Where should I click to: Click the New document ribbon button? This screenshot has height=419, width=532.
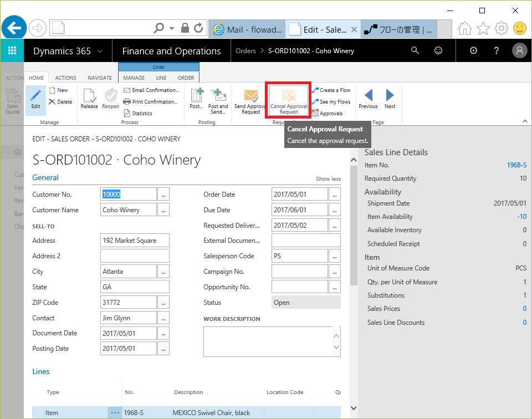coord(58,90)
